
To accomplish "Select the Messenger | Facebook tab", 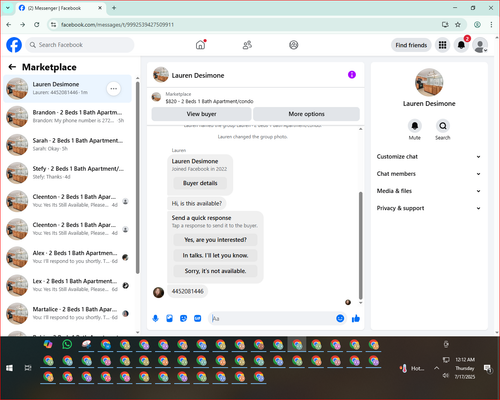I will click(x=60, y=8).
